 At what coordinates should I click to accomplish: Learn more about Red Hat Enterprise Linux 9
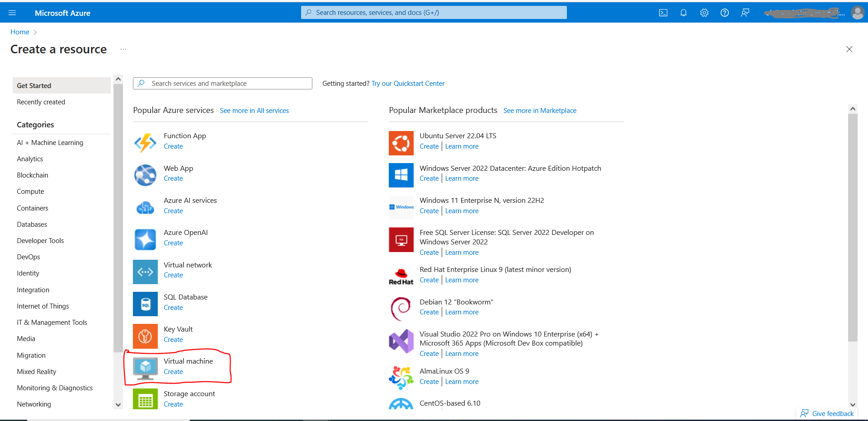[x=462, y=280]
